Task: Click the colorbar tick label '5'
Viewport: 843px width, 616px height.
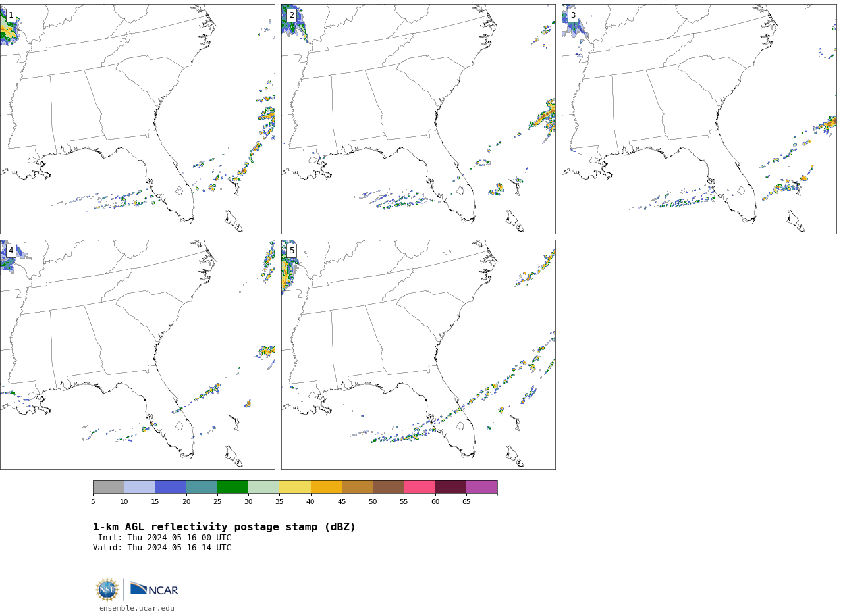Action: [93, 502]
